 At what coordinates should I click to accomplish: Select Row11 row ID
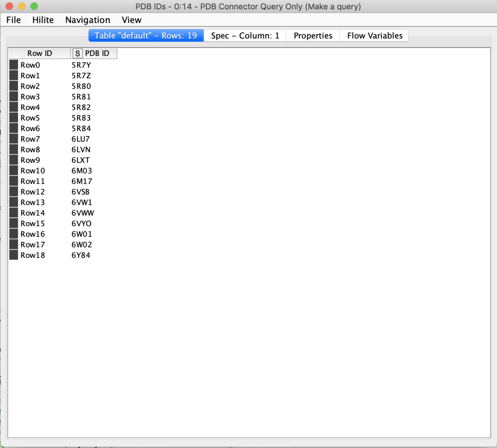[x=33, y=181]
